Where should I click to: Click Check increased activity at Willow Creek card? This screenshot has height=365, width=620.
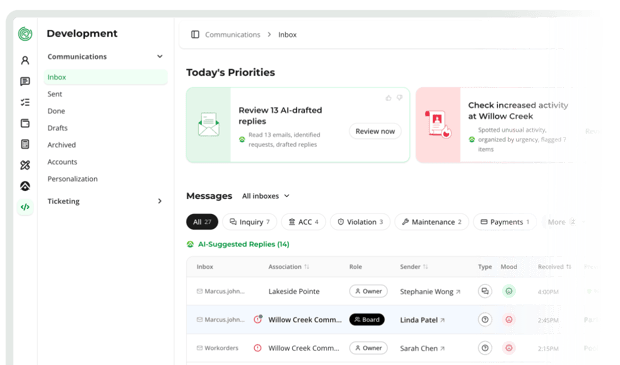click(x=498, y=125)
